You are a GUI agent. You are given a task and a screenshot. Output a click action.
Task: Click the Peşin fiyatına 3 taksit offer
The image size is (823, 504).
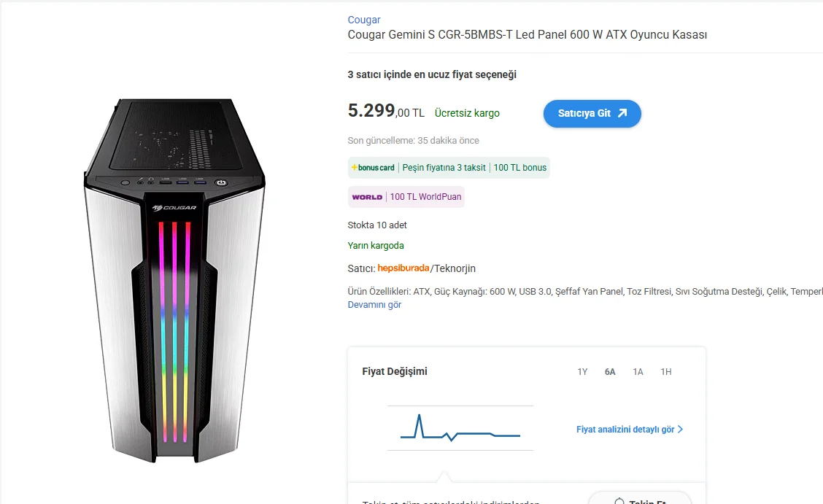[444, 168]
